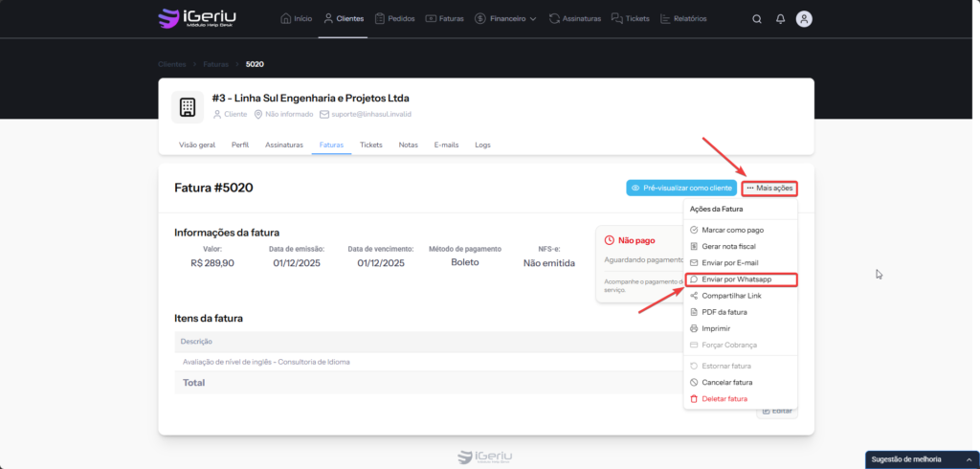Select Deletar fatura with trash icon
This screenshot has height=469, width=980.
pyautogui.click(x=727, y=398)
